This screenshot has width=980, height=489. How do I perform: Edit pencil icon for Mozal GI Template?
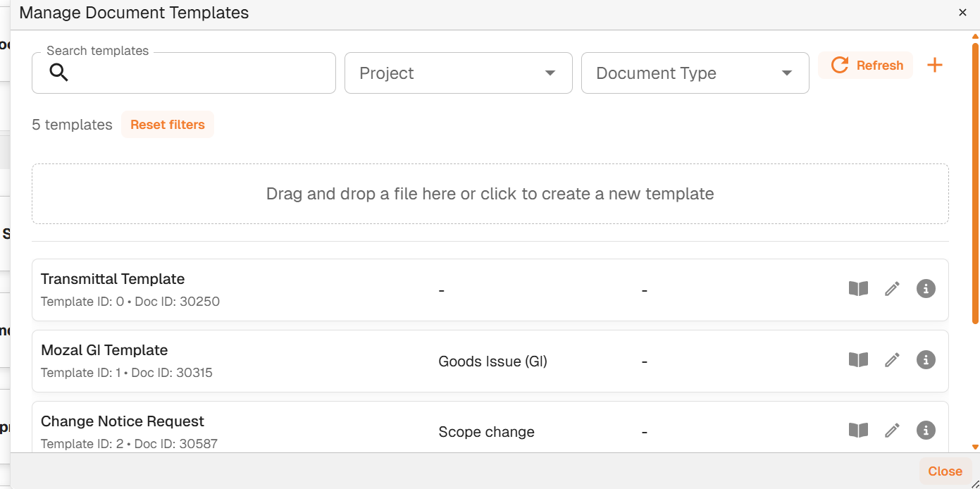pyautogui.click(x=892, y=360)
